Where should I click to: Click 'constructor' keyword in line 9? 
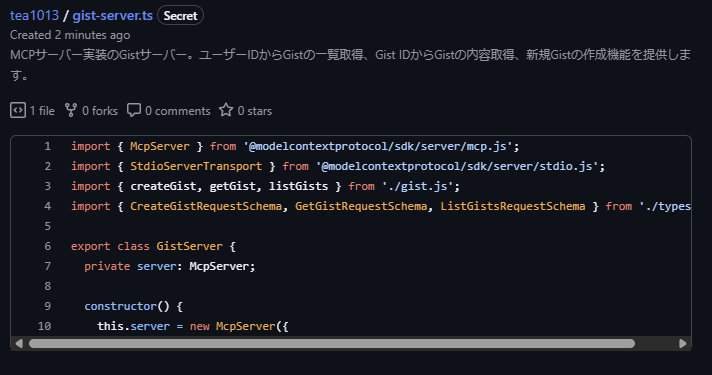[120, 306]
